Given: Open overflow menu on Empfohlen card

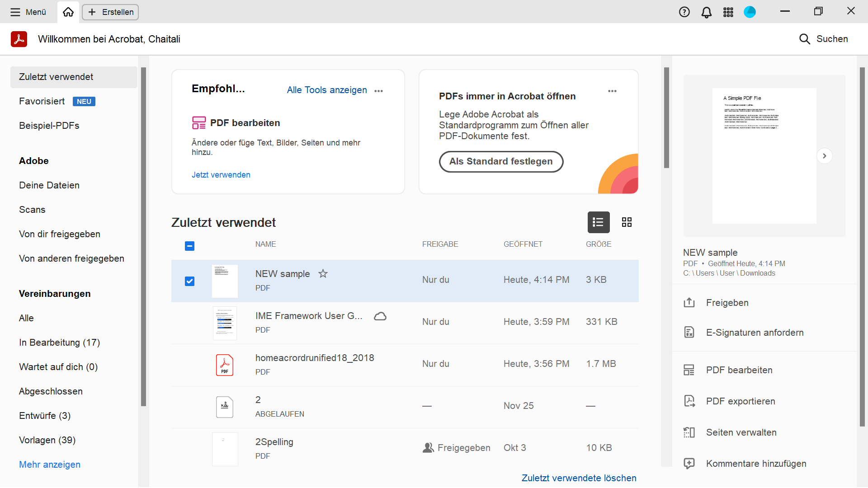Looking at the screenshot, I should pos(379,91).
